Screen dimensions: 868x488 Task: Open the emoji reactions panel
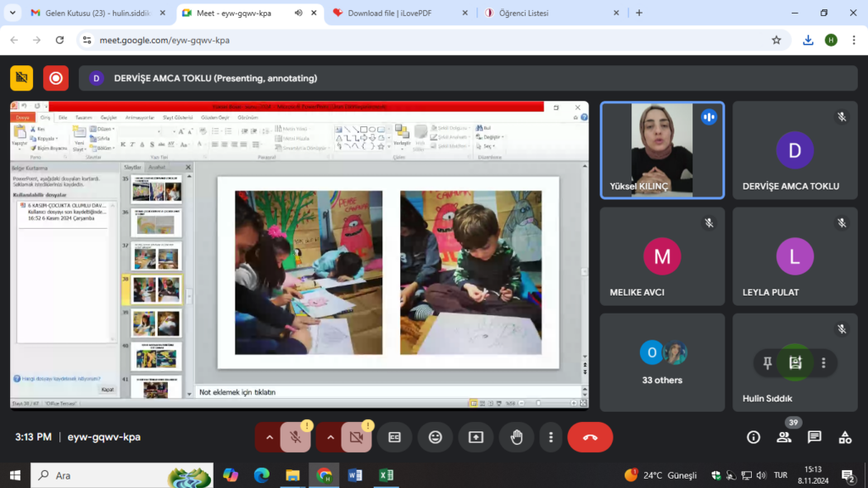(x=435, y=437)
